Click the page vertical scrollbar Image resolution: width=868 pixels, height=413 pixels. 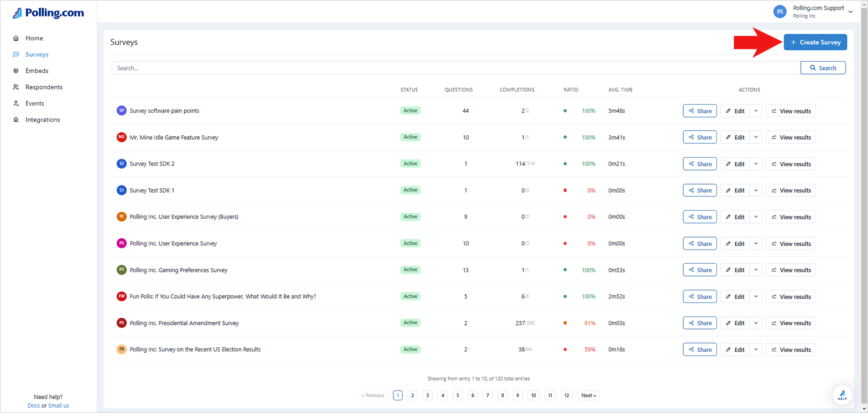click(864, 206)
